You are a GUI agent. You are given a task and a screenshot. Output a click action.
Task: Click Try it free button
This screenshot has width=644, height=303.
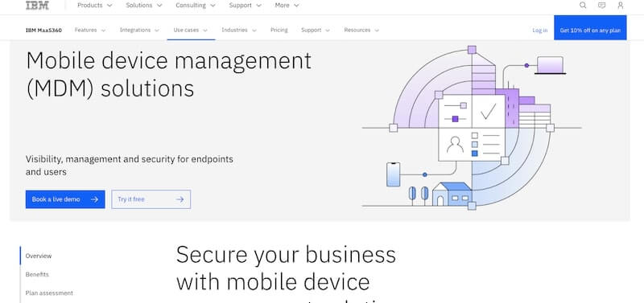[x=151, y=199]
